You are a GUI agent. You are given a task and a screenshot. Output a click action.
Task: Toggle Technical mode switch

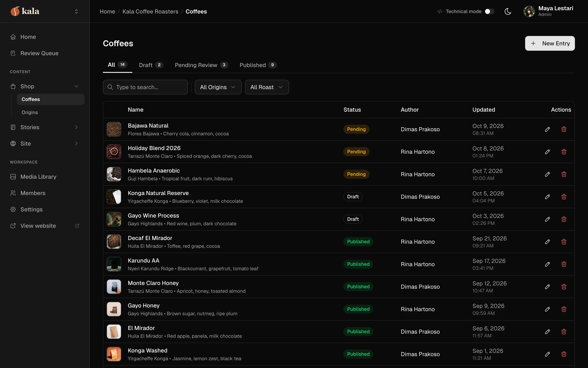pyautogui.click(x=489, y=11)
